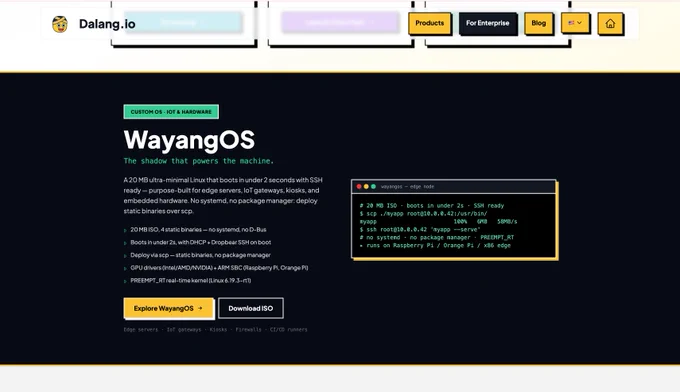Click the terminal title 'wayangos — edge node'
This screenshot has width=680, height=392.
pyautogui.click(x=407, y=186)
